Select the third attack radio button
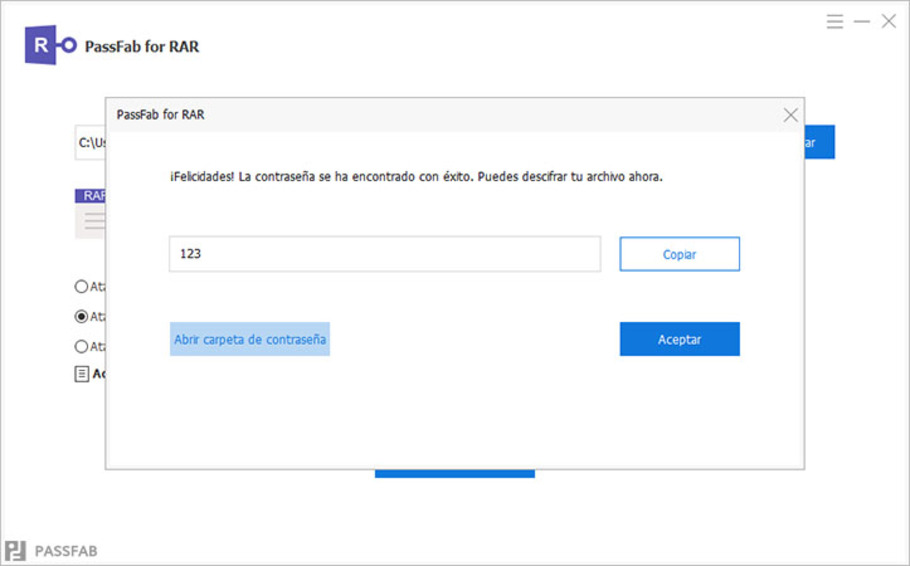This screenshot has width=910, height=566. [81, 347]
